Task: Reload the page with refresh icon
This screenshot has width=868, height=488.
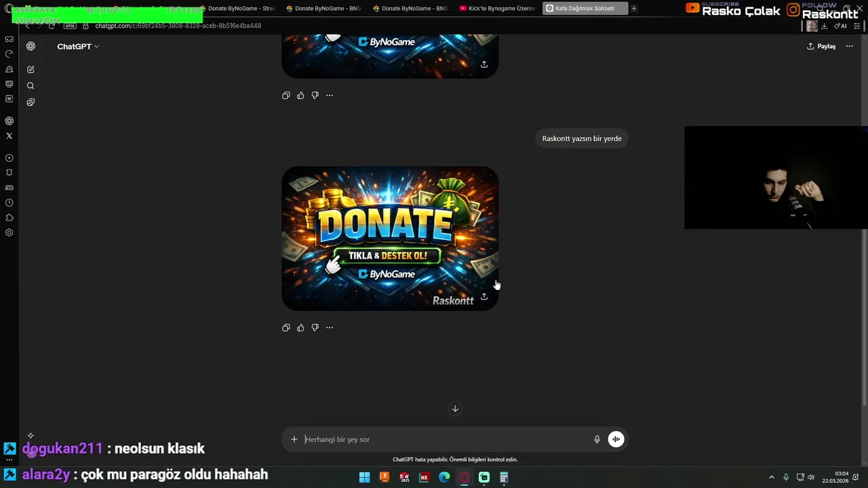Action: click(x=52, y=26)
